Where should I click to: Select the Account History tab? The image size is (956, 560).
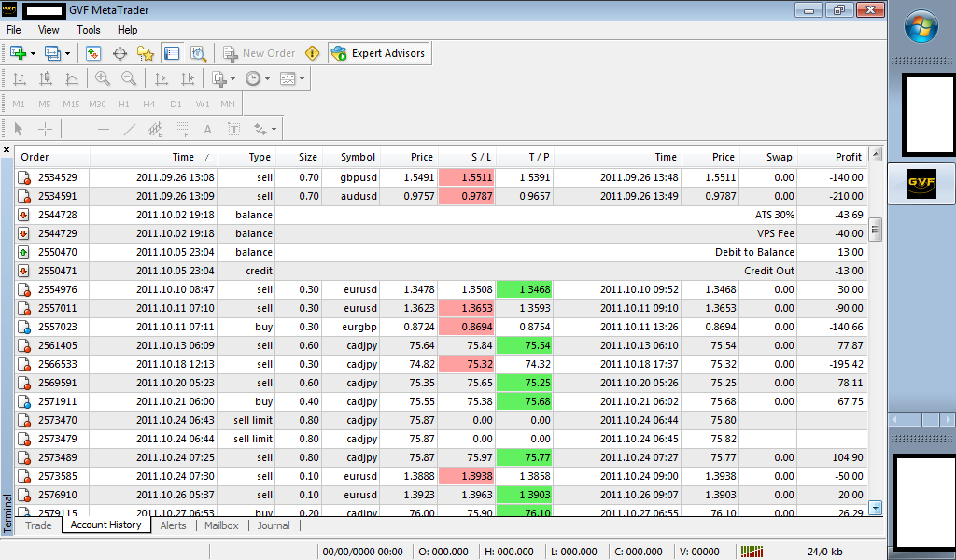(x=106, y=525)
